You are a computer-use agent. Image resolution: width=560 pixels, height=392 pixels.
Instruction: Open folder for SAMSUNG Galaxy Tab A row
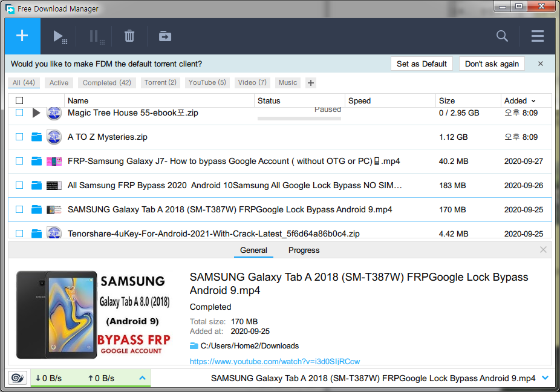[36, 209]
